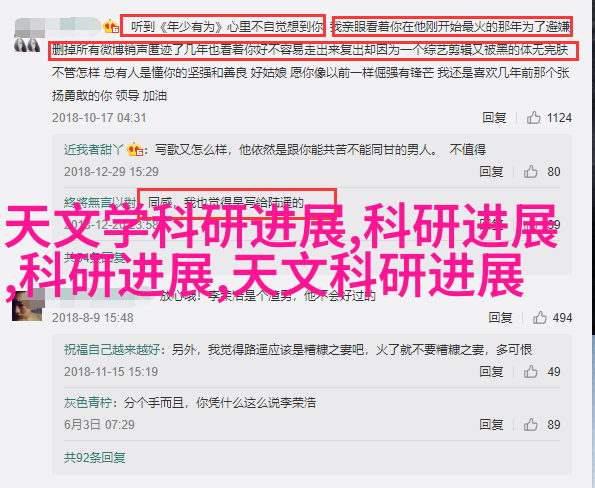Viewport: 595px width, 488px height.
Task: Click the crown badge next to the top commenter's name
Action: pyautogui.click(x=111, y=26)
